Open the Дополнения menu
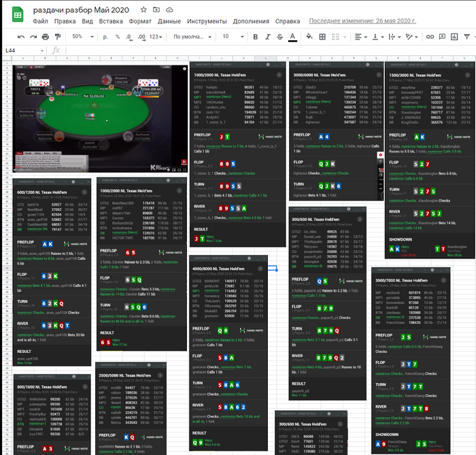 251,21
